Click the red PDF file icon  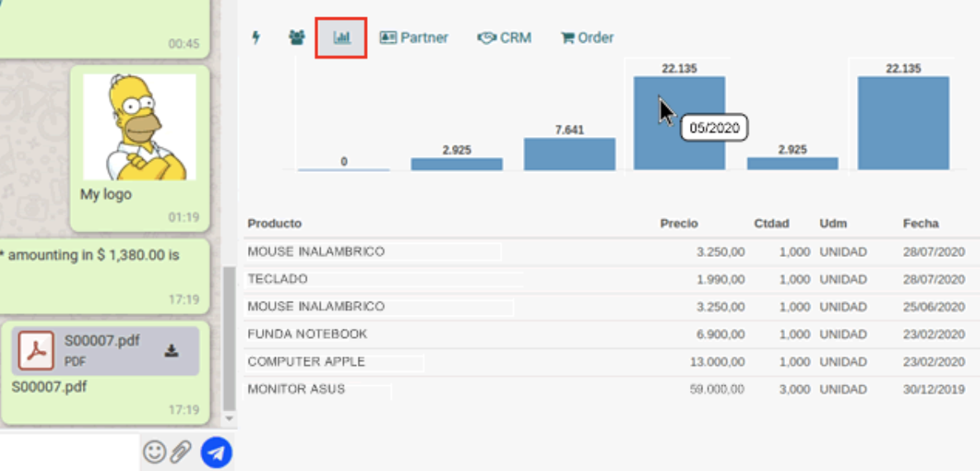click(36, 351)
